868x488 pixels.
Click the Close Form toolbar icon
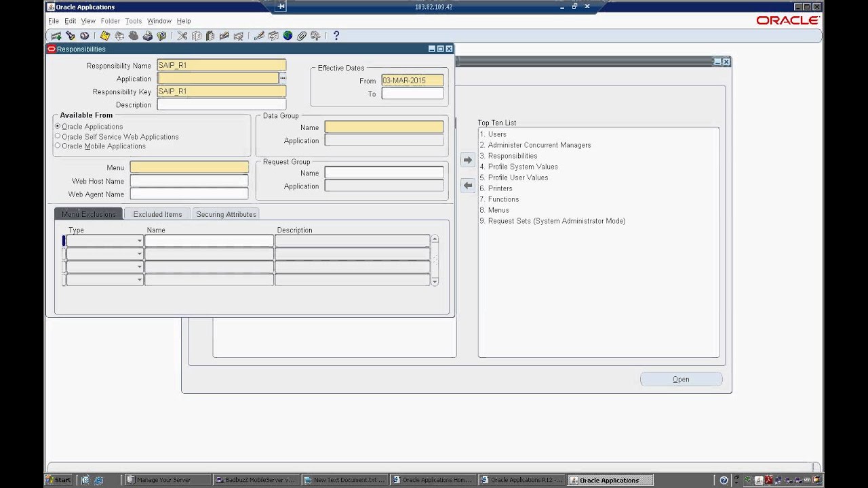coord(161,36)
